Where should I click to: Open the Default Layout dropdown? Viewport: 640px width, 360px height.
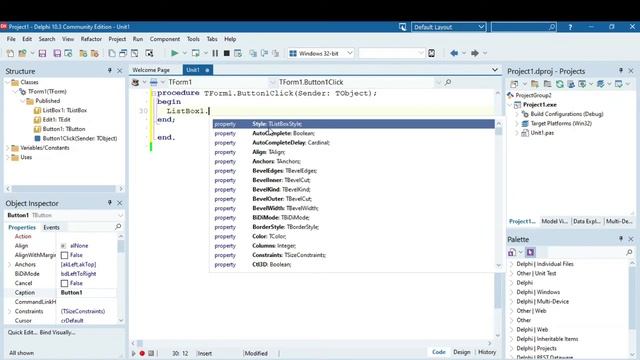pos(481,27)
